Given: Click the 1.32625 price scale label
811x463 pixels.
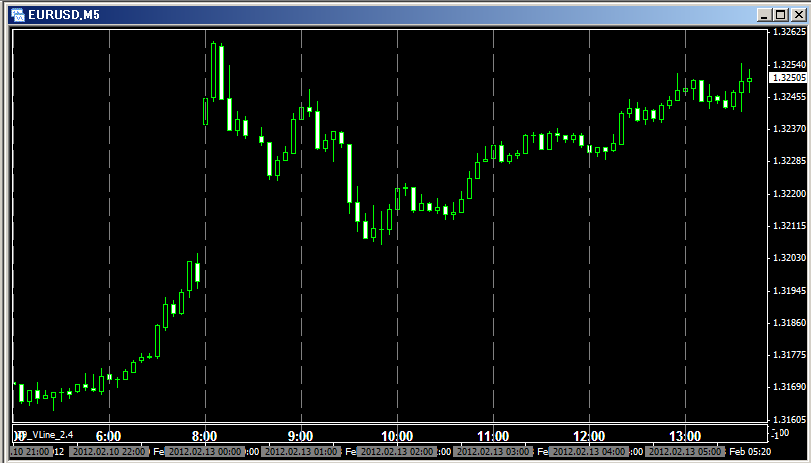Looking at the screenshot, I should click(x=787, y=32).
